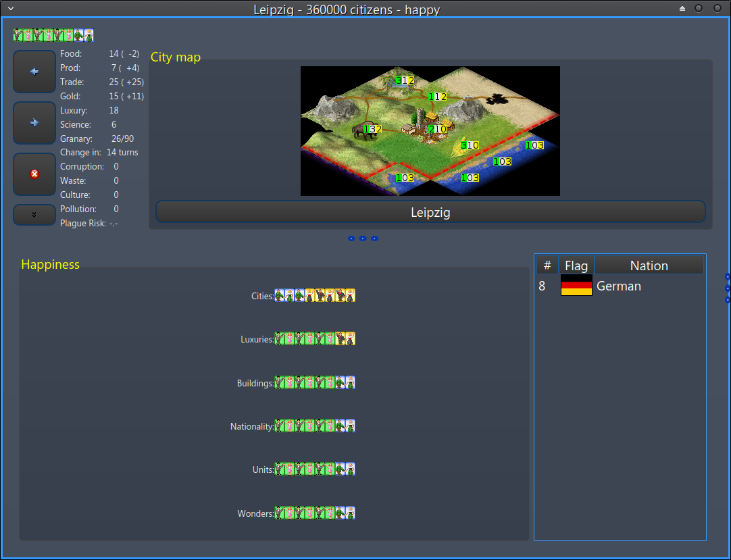The height and width of the screenshot is (560, 731).
Task: Go to previous city with left arrow
Action: click(34, 72)
